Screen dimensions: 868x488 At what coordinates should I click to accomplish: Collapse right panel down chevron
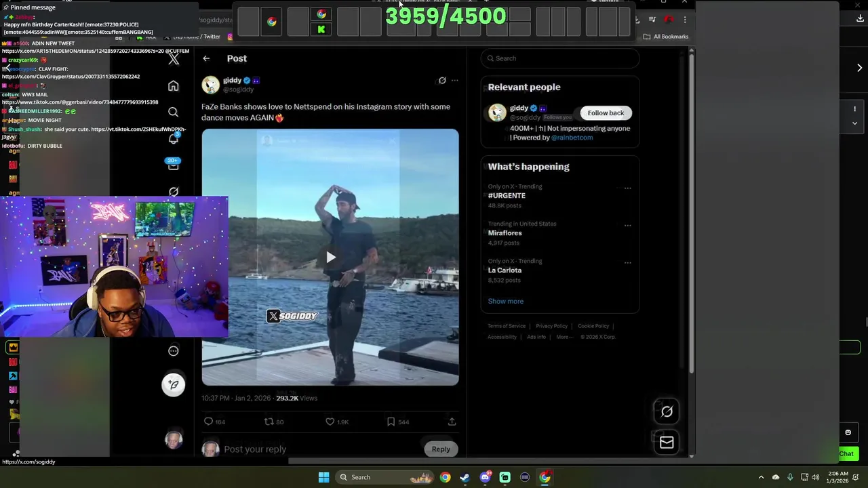tap(854, 123)
